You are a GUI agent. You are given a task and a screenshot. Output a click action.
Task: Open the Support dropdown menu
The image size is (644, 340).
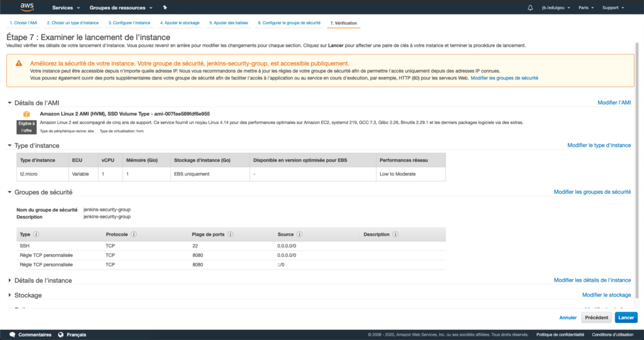tap(613, 8)
